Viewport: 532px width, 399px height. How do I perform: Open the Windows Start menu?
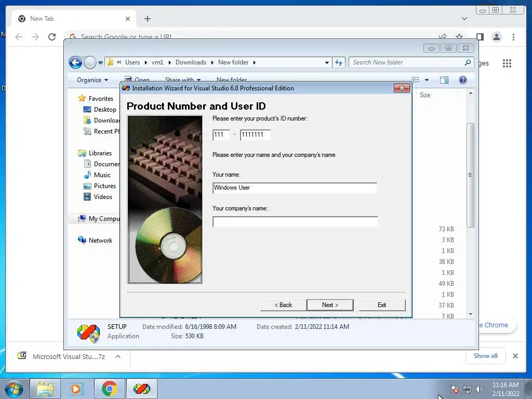[14, 389]
